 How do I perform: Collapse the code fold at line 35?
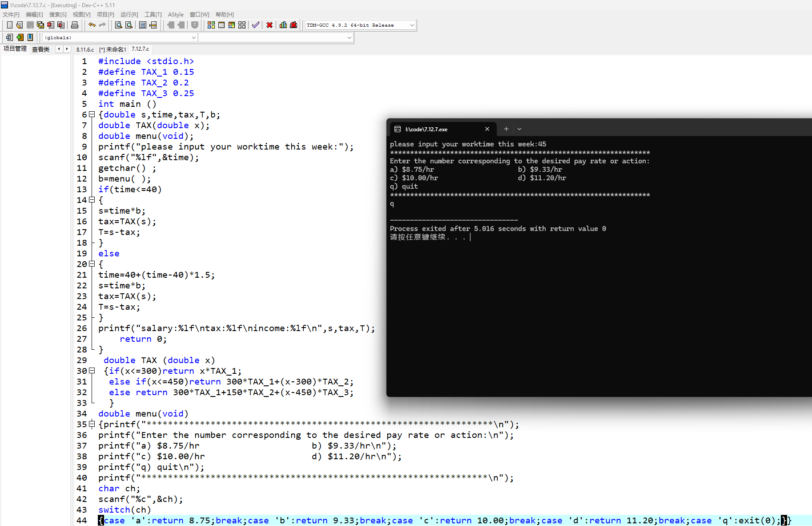pos(92,424)
